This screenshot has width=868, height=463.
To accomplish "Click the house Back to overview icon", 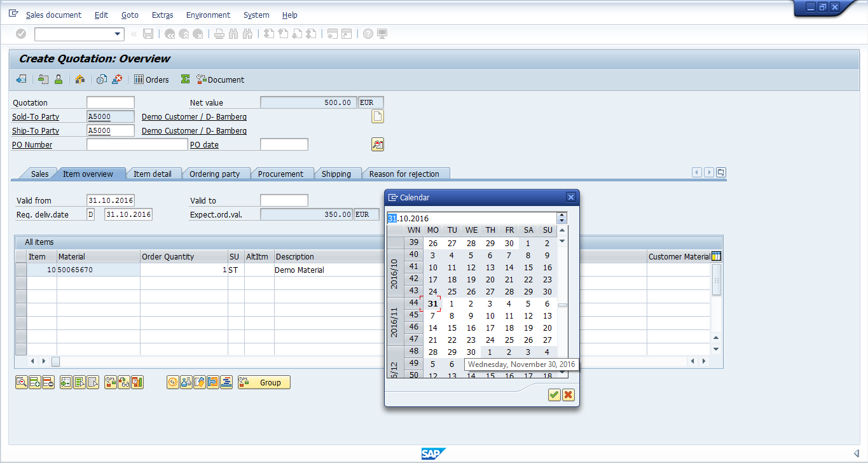I will click(80, 79).
